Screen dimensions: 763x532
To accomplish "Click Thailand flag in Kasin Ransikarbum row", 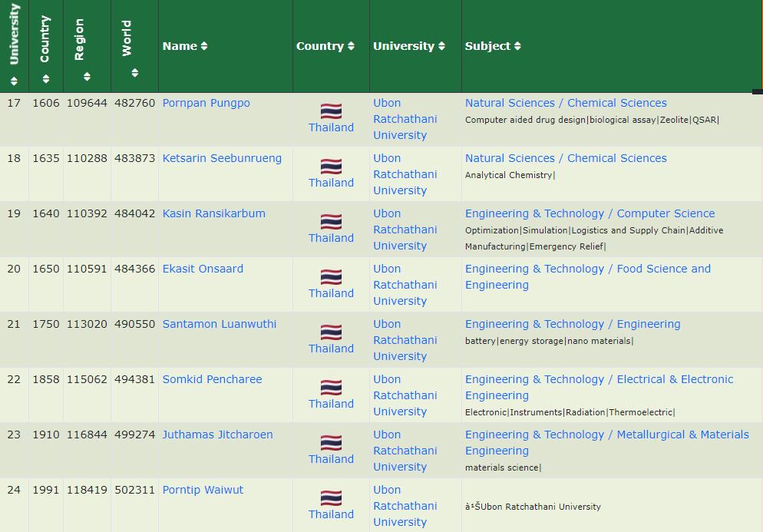I will (331, 222).
